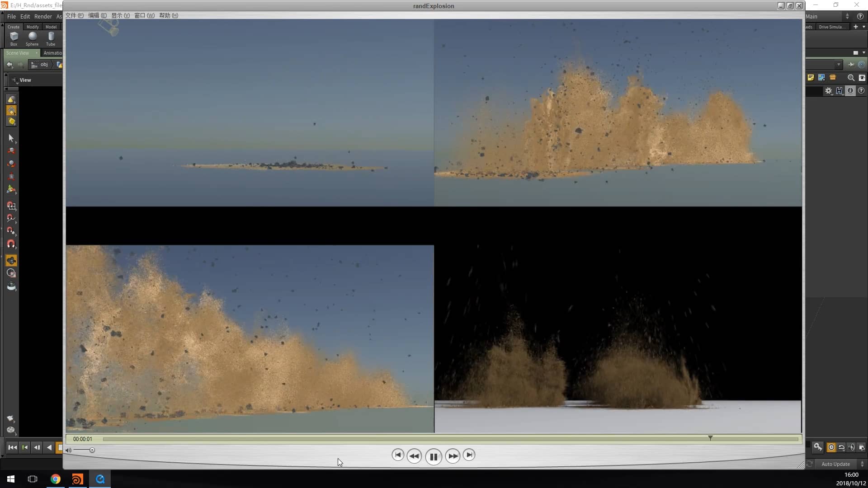This screenshot has width=868, height=488.
Task: Add a new shelf tab with plus
Action: click(855, 27)
